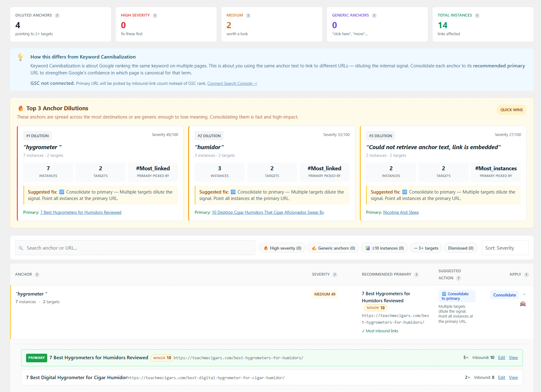The image size is (541, 392).
Task: Edit the 7 Best Digital Hygrometer row
Action: point(501,378)
